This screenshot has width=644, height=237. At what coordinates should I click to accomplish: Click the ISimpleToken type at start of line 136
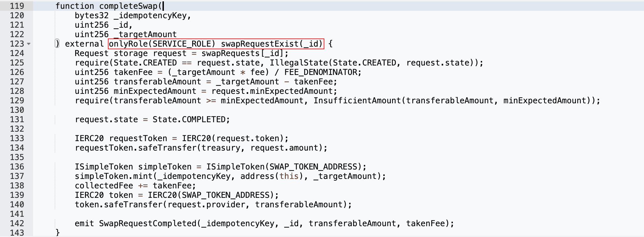(x=104, y=167)
